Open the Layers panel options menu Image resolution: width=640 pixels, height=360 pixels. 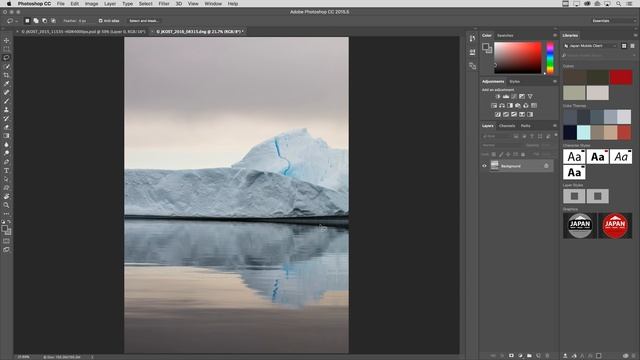pos(555,126)
